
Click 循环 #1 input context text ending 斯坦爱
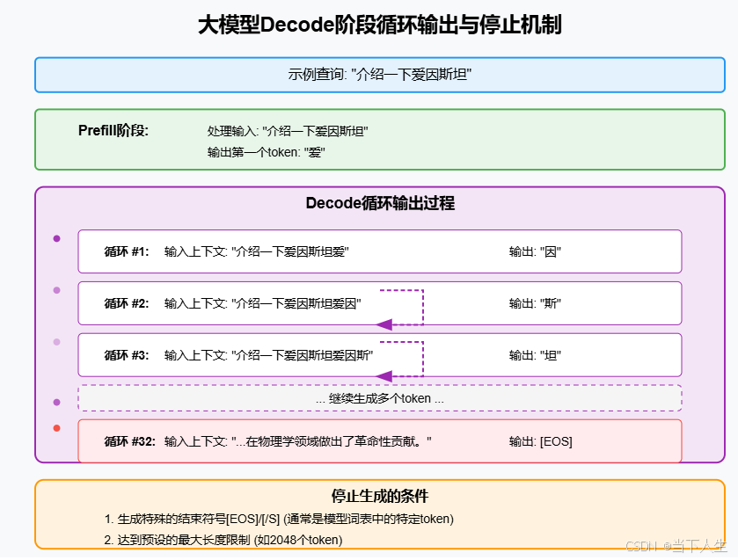click(257, 251)
